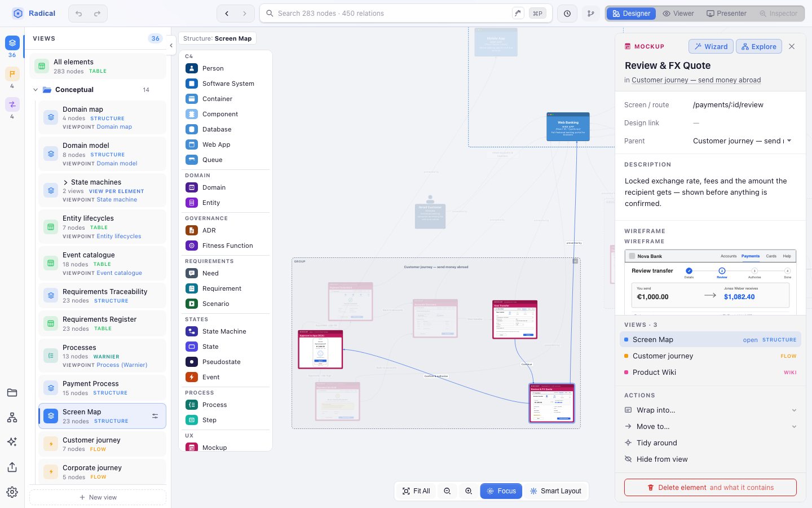Click the Wizard button
The height and width of the screenshot is (508, 812).
pos(711,46)
